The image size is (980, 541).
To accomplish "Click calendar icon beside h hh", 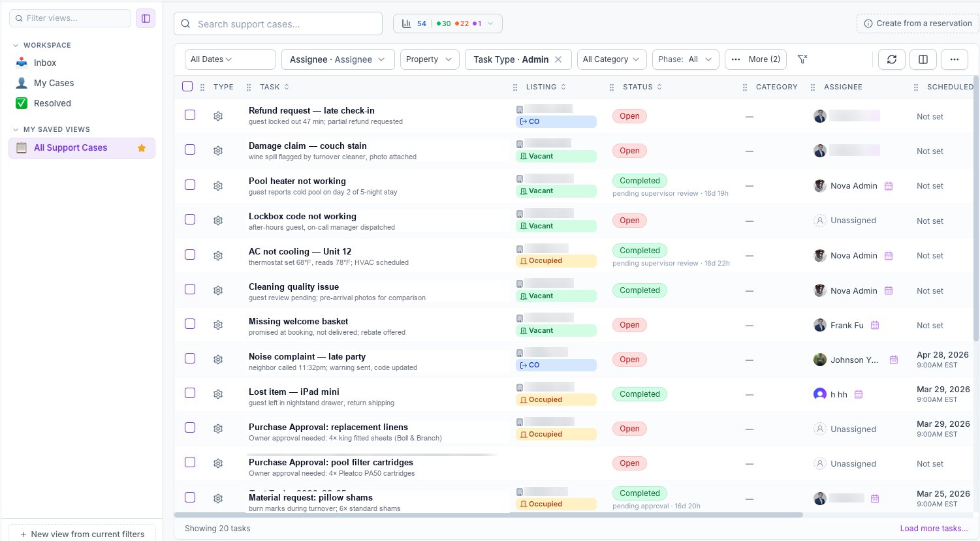I will coord(859,394).
